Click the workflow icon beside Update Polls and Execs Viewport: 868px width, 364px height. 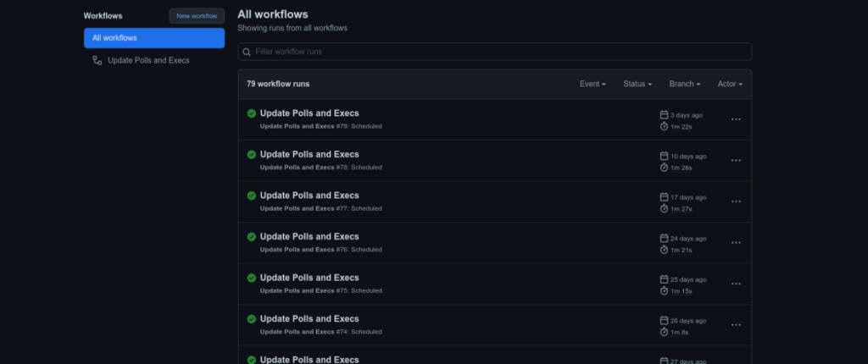(97, 60)
